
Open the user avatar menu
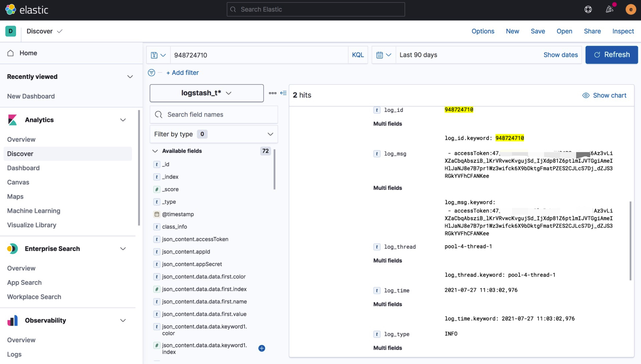(631, 9)
